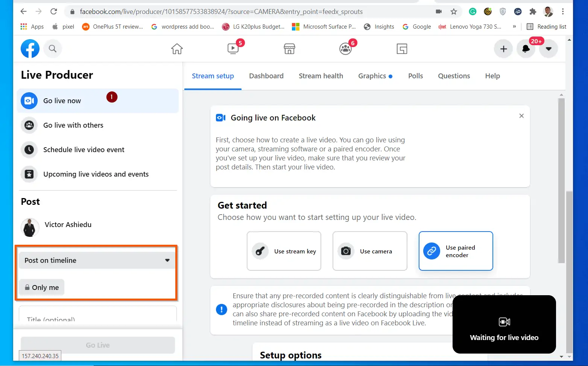Open the Google bookmark
The width and height of the screenshot is (588, 366).
pyautogui.click(x=417, y=27)
